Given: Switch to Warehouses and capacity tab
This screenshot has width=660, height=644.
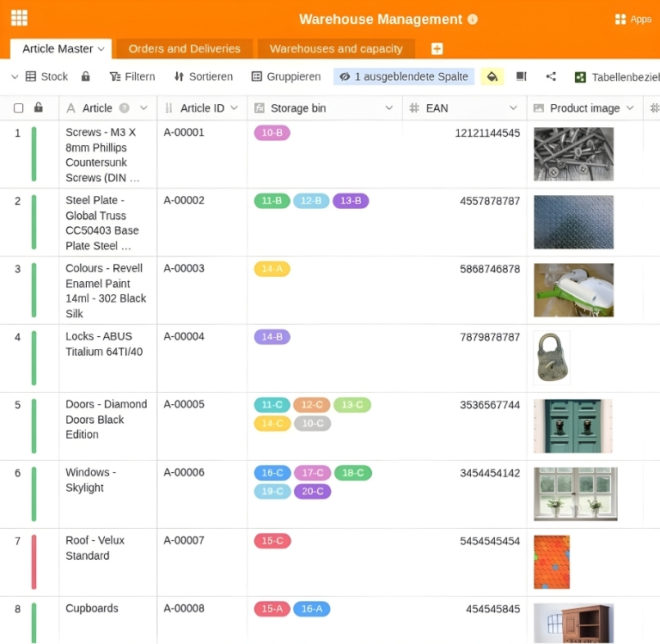Looking at the screenshot, I should (336, 49).
